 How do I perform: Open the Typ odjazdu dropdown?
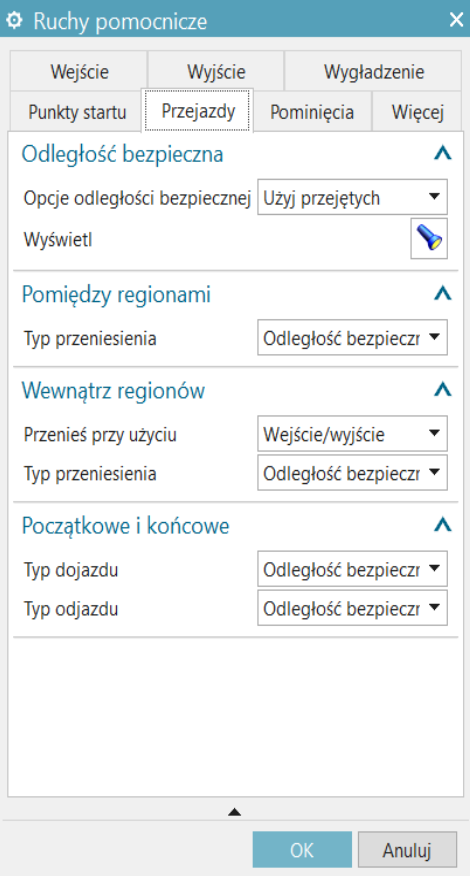point(352,608)
